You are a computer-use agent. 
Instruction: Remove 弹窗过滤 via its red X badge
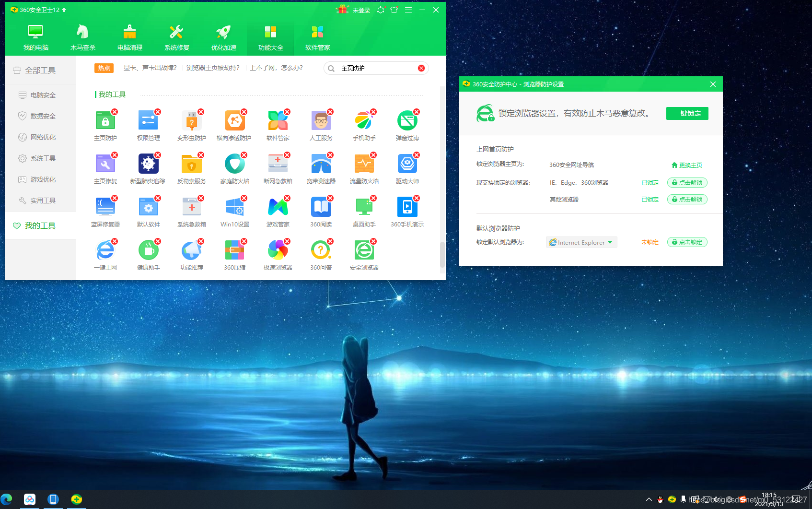tap(417, 112)
